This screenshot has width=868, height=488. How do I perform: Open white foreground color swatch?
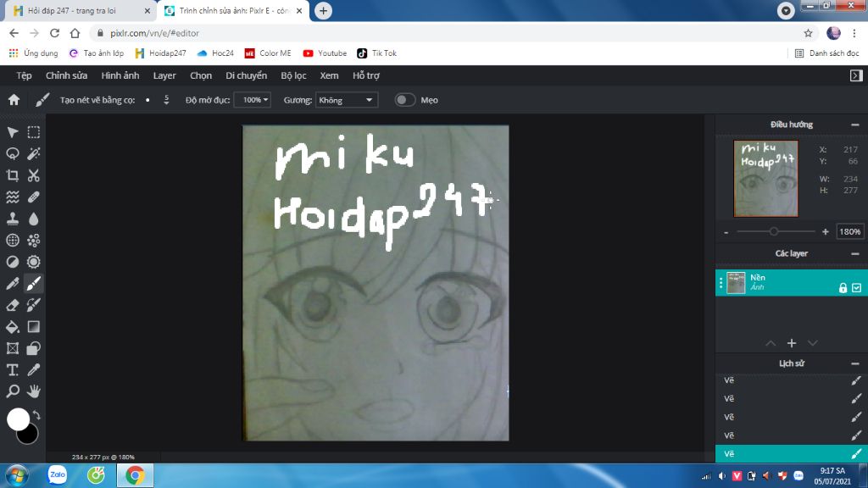pyautogui.click(x=18, y=419)
